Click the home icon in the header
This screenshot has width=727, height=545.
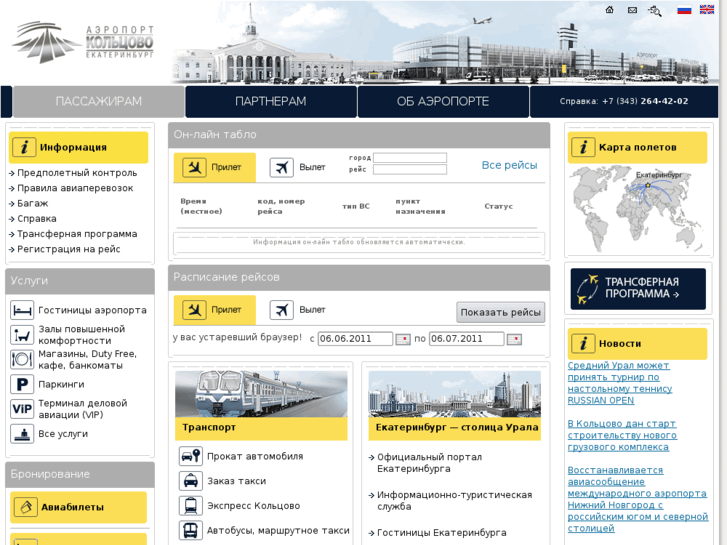coord(610,10)
